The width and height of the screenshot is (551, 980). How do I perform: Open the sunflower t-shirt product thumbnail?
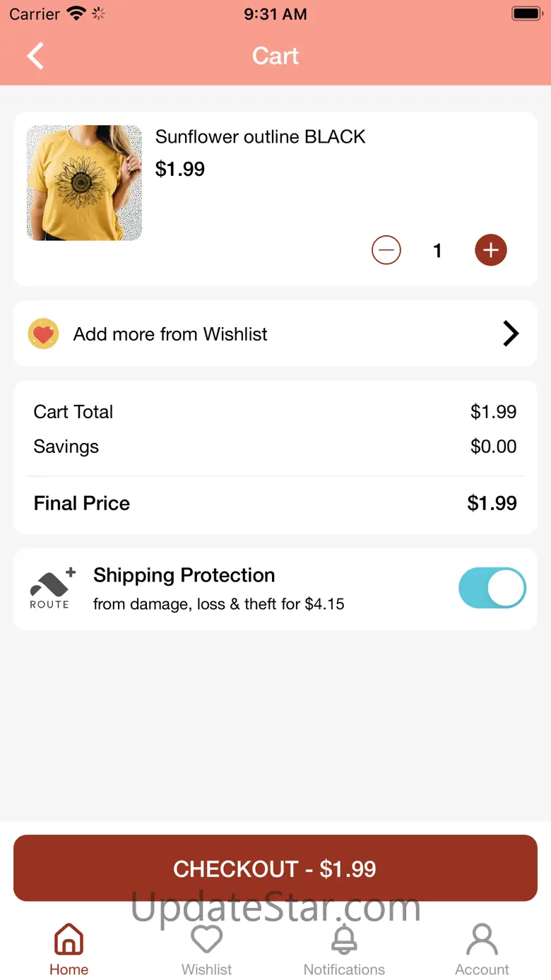pos(84,183)
